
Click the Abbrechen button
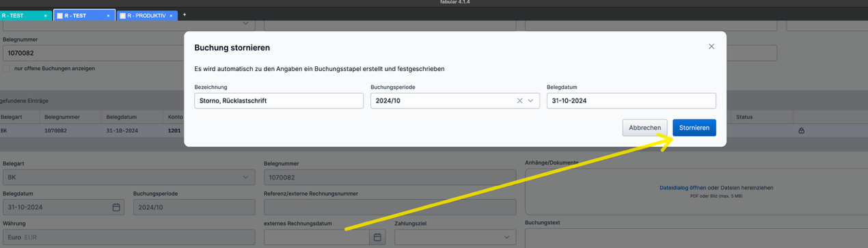point(645,128)
